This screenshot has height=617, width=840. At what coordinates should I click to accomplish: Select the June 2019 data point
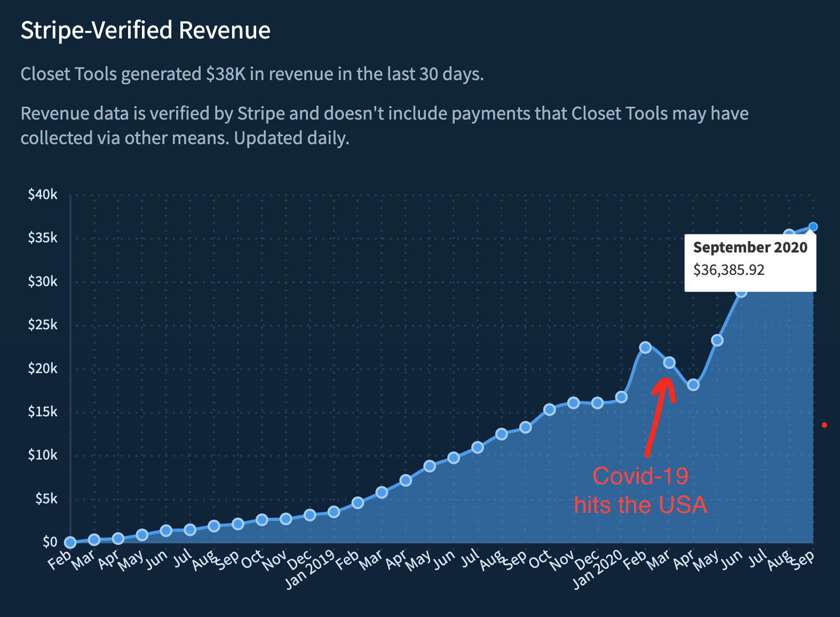[454, 457]
